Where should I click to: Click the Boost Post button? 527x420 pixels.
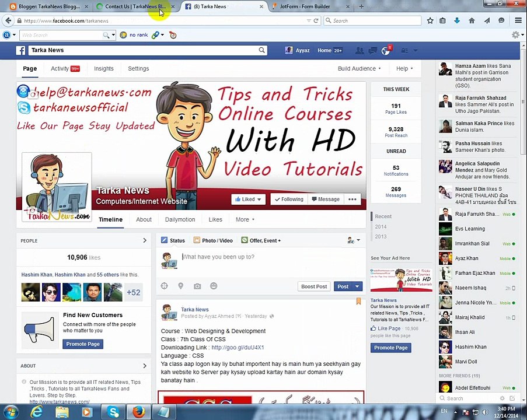[314, 286]
